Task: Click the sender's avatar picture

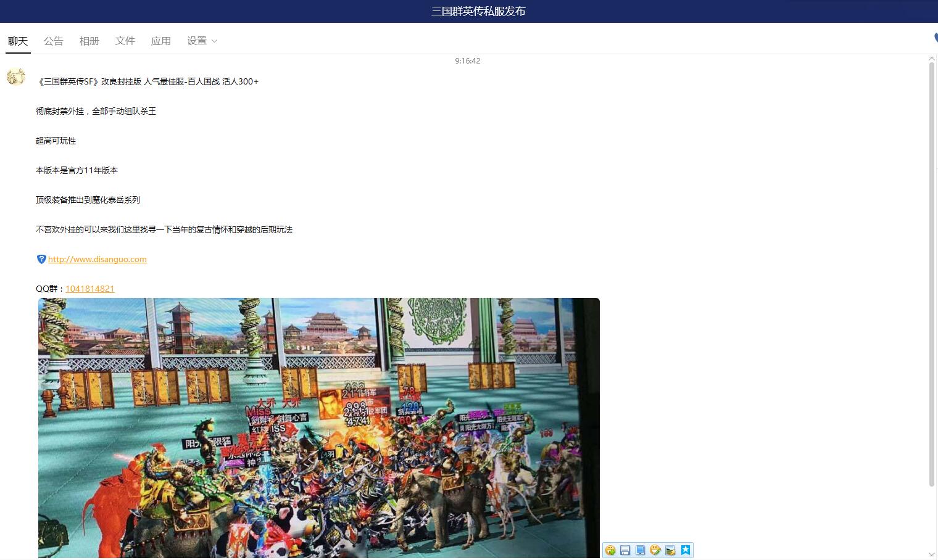Action: point(16,77)
